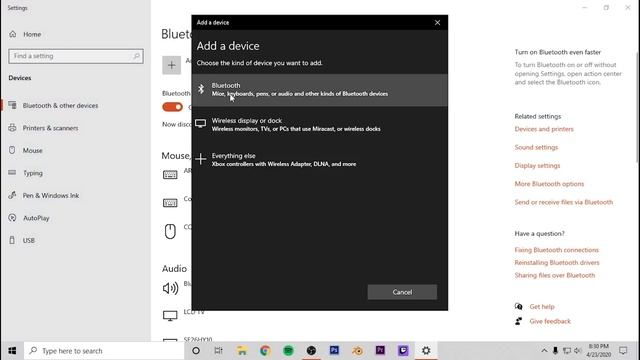
Task: Open Pen & Windows Ink page
Action: pyautogui.click(x=51, y=196)
